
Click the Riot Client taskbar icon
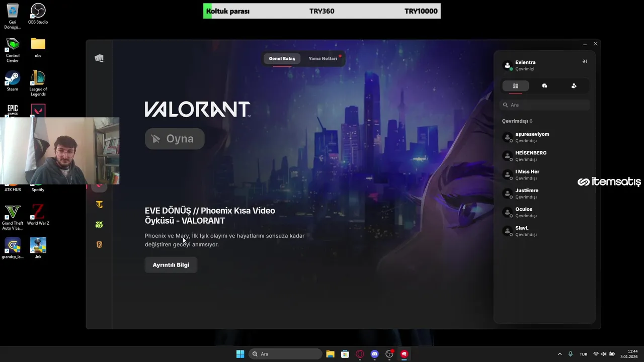coord(404,354)
